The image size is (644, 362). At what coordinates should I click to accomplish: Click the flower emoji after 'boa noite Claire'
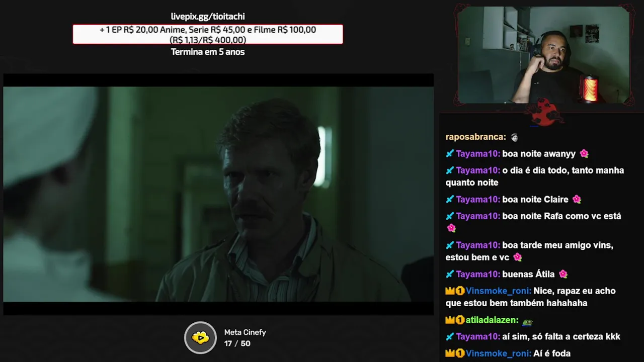tap(577, 200)
